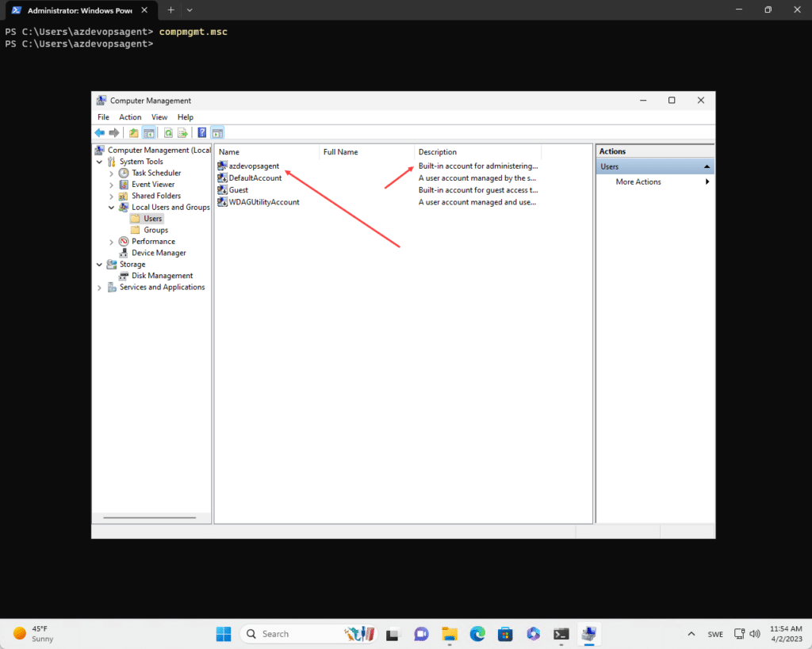Collapse the Users section in Actions pane
Screen dimensions: 812x649
pos(707,166)
